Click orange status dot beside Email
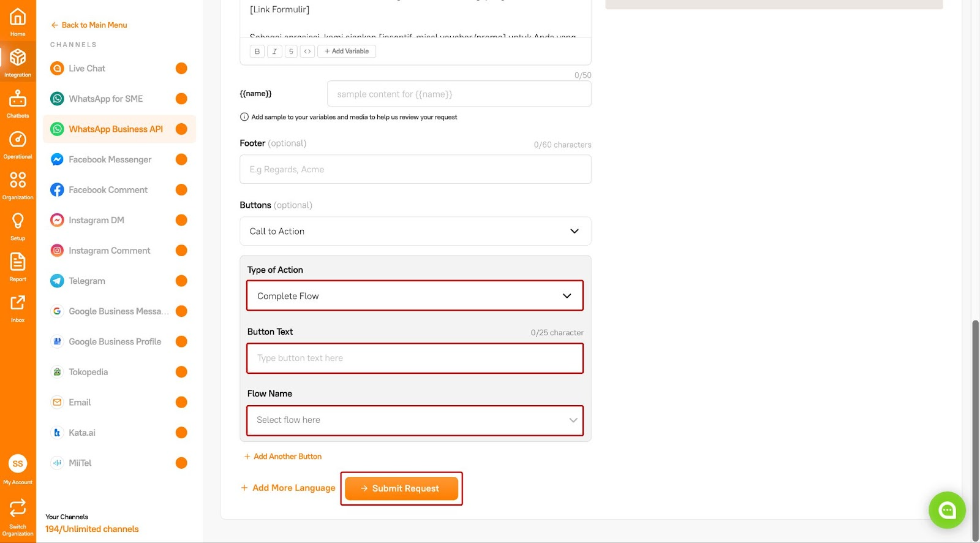 [x=181, y=402]
